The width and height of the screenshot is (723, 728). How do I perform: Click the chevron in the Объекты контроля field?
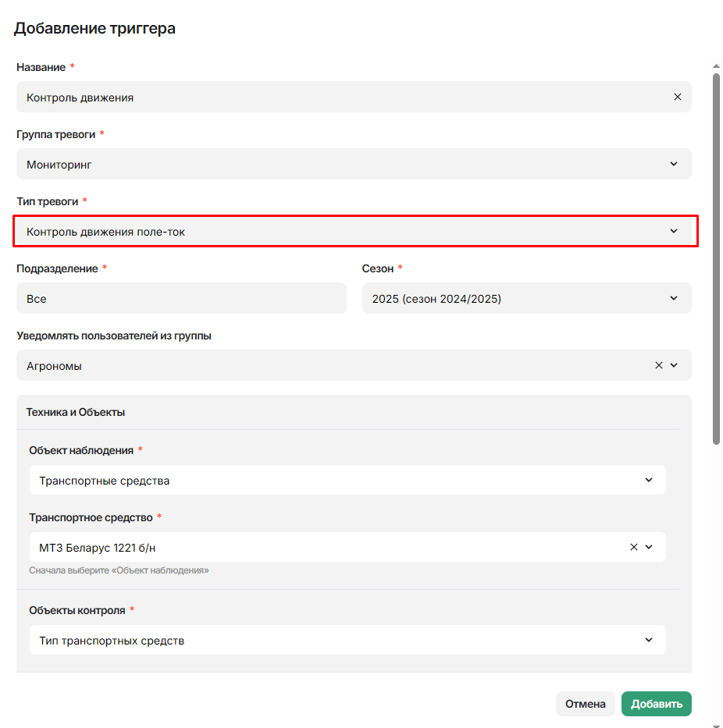click(649, 641)
